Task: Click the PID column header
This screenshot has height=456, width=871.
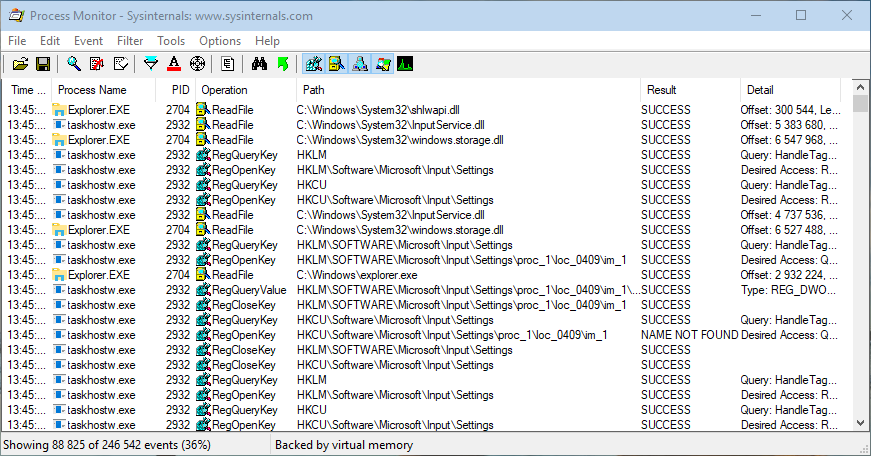Action: point(175,90)
